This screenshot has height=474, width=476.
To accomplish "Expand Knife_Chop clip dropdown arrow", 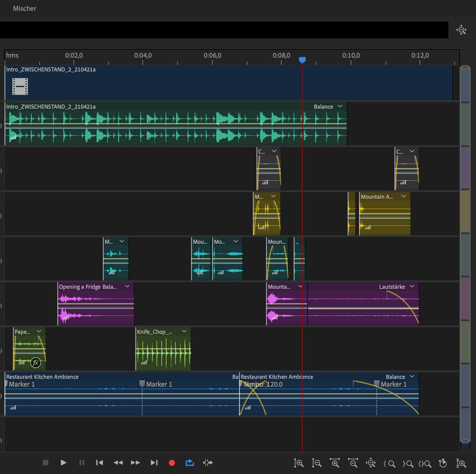I will [184, 331].
